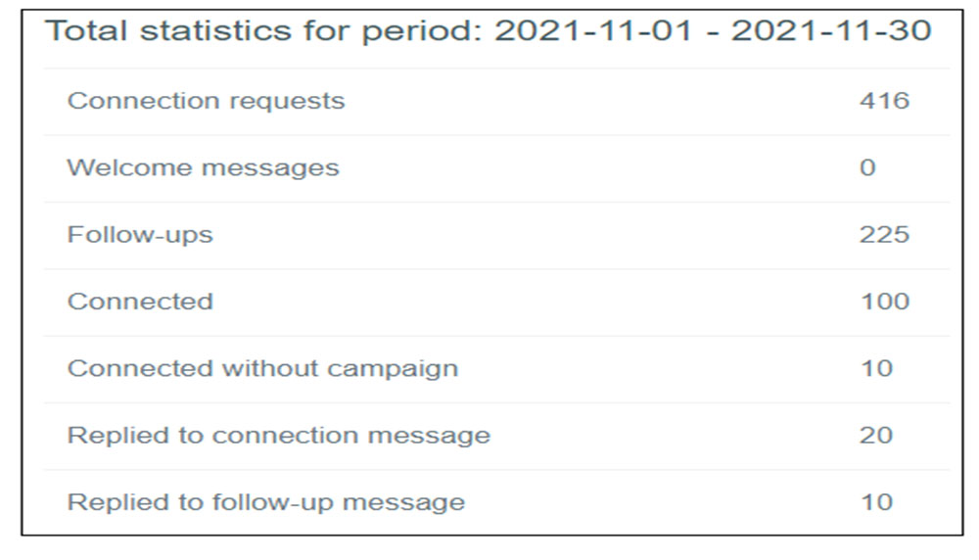This screenshot has width=979, height=560.
Task: Click the 'Replied to connection message' label
Action: (x=278, y=435)
